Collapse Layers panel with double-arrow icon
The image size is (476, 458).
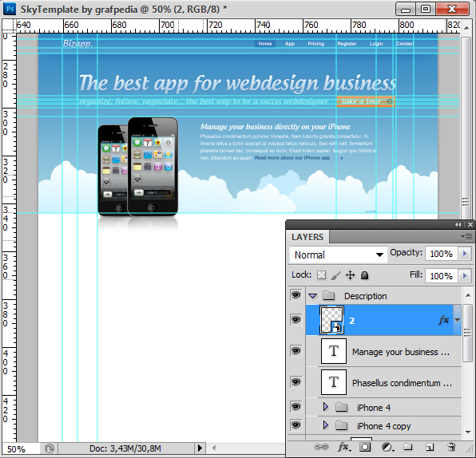point(458,225)
